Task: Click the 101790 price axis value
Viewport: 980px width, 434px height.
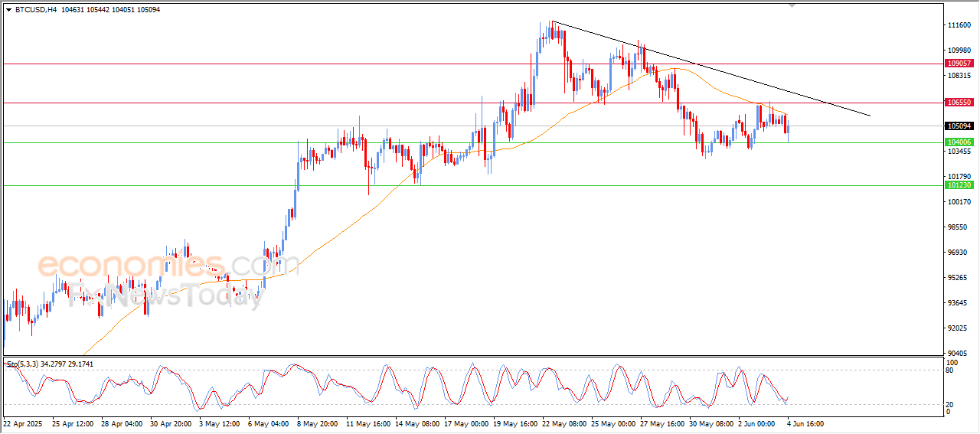Action: tap(959, 177)
